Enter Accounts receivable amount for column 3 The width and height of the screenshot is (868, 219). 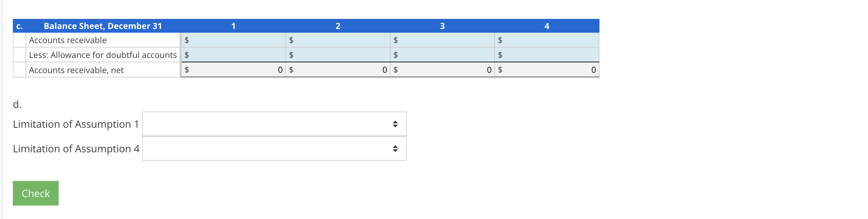441,40
